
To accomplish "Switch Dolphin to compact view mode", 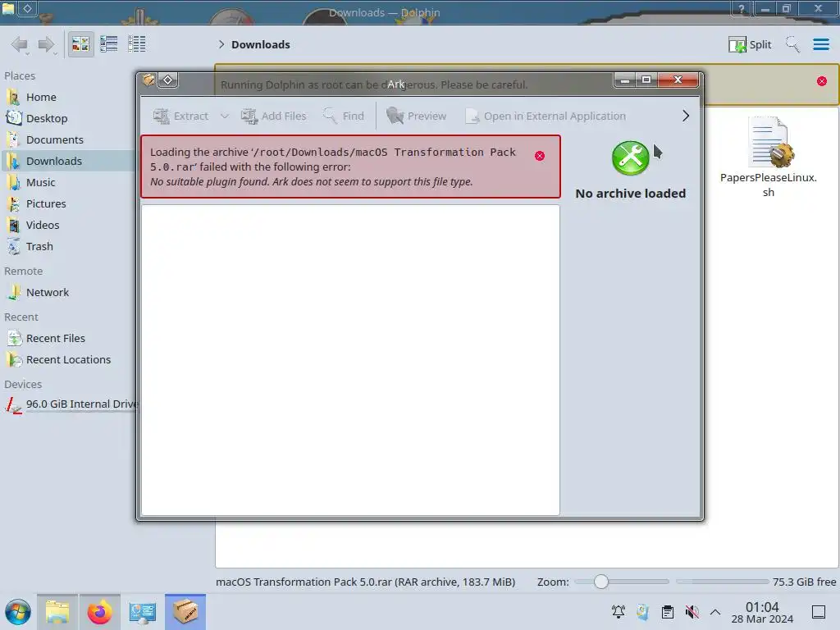I will (x=109, y=44).
